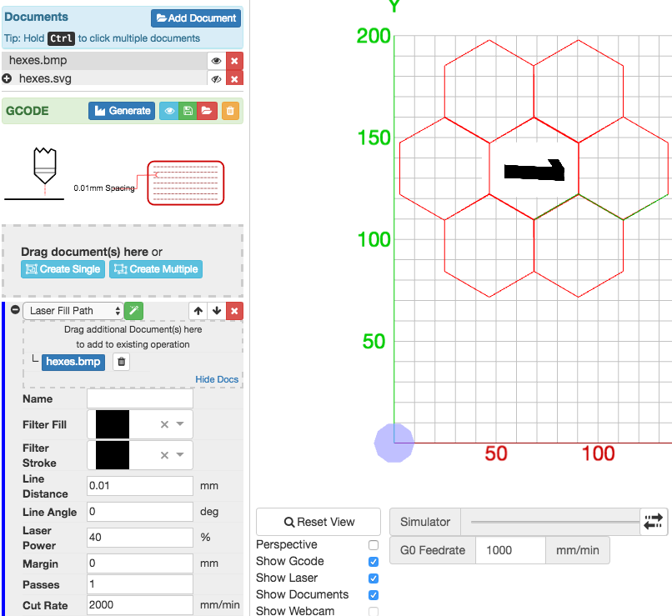Click Create Single operation button
Viewport: 672px width, 616px height.
(63, 269)
